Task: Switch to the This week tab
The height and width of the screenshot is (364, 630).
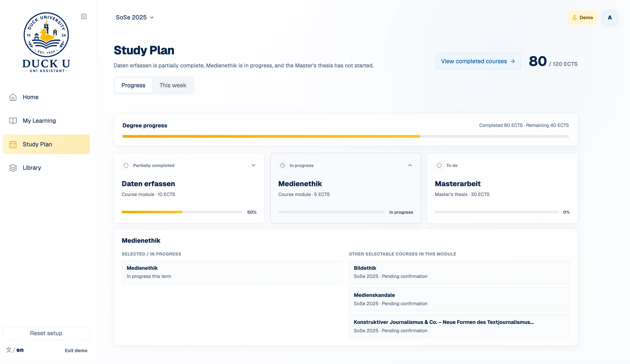Action: click(173, 85)
